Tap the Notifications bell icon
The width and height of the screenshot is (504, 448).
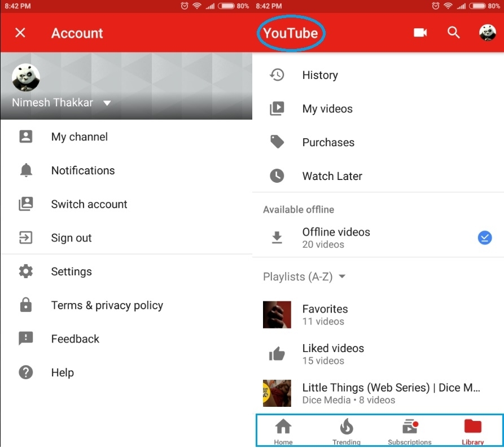[x=26, y=170]
